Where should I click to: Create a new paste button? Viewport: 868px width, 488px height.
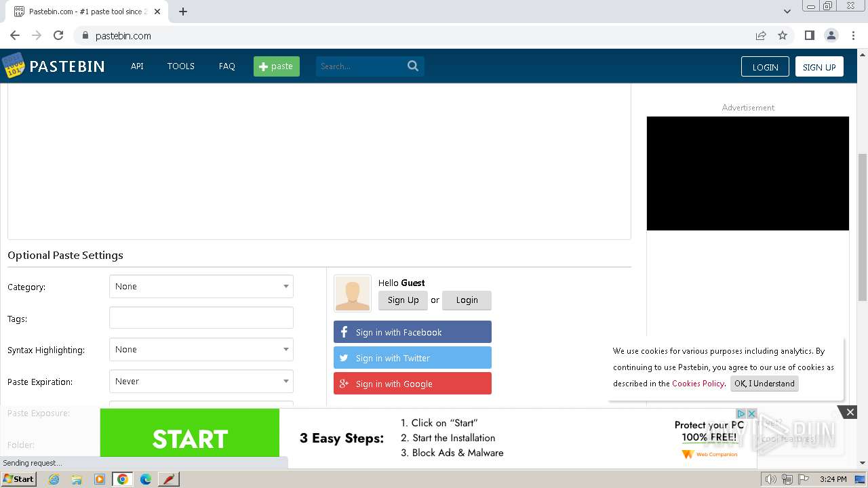(277, 66)
